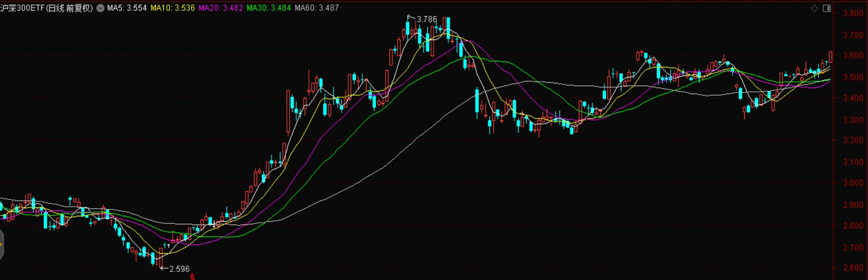The width and height of the screenshot is (868, 280).
Task: Select the yellow MA10: 3.536 label
Action: point(172,9)
